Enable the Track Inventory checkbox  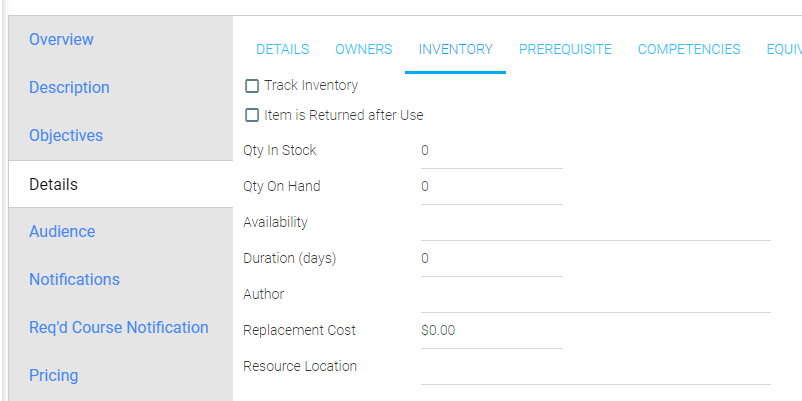(252, 86)
